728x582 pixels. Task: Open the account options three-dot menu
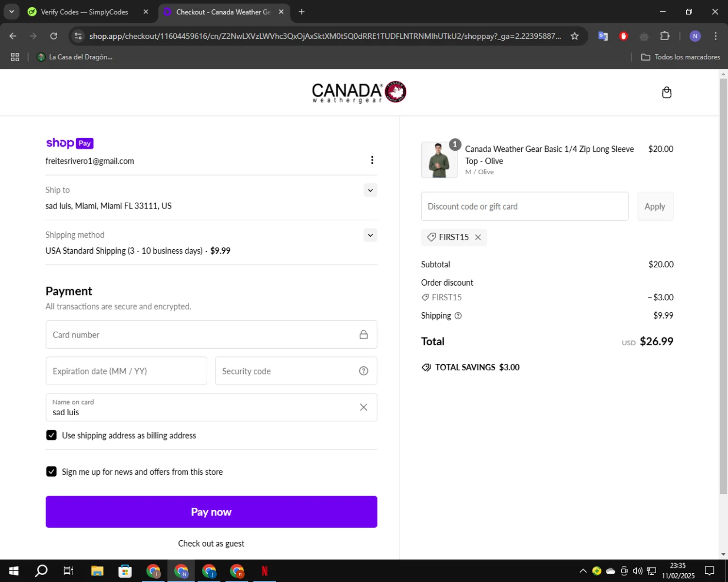click(372, 160)
